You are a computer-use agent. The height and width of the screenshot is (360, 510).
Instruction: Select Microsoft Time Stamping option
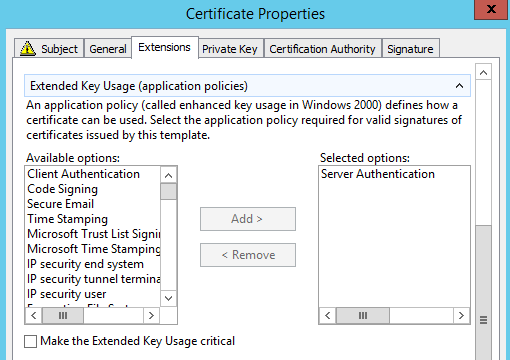click(94, 249)
